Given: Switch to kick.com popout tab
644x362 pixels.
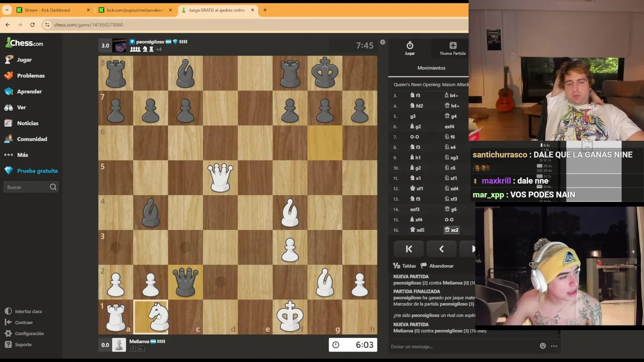Looking at the screenshot, I should 135,10.
